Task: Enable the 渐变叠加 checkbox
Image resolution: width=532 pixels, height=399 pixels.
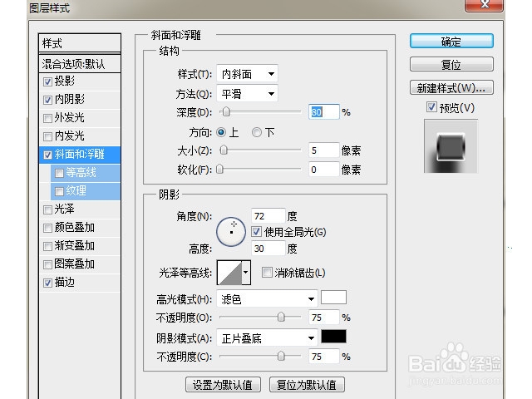Action: (47, 246)
